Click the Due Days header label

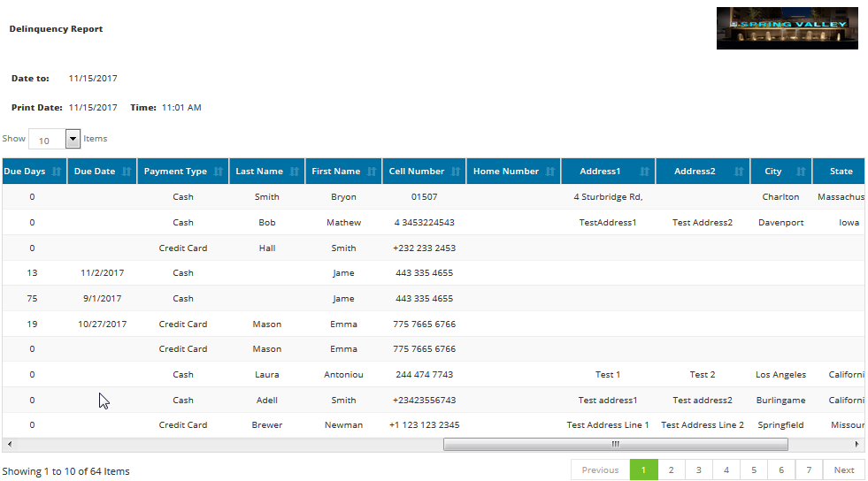point(25,172)
